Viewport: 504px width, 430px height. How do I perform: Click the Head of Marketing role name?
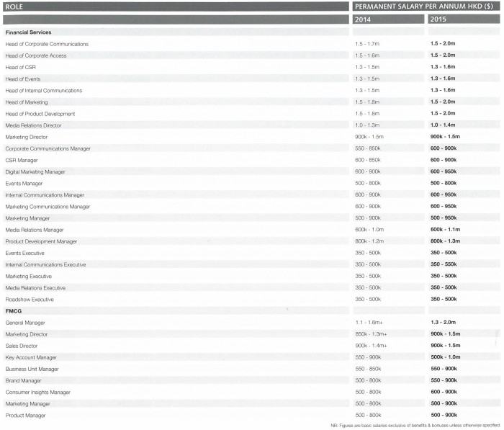click(x=27, y=102)
